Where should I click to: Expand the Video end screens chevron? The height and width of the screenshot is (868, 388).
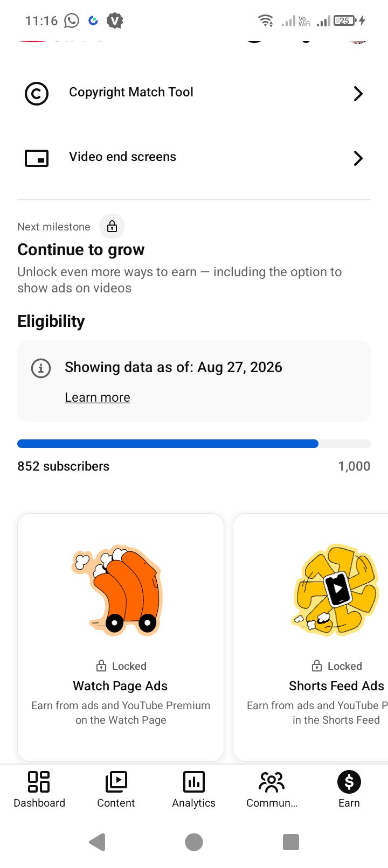(x=358, y=158)
